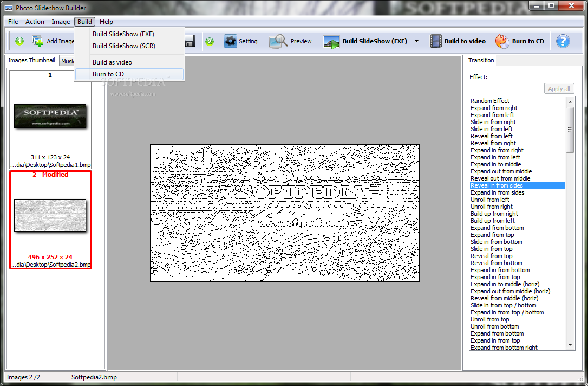Screen dimensions: 588x386
Task: Click the floppy disk save icon
Action: point(190,41)
